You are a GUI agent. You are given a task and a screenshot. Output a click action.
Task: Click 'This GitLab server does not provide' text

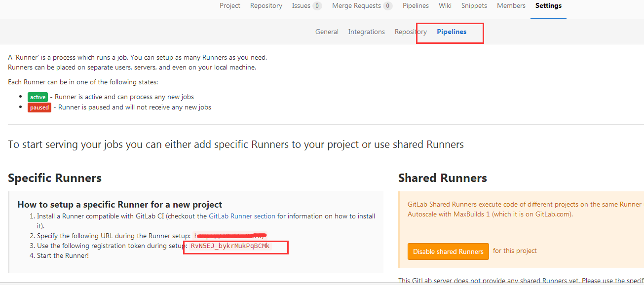[521, 281]
